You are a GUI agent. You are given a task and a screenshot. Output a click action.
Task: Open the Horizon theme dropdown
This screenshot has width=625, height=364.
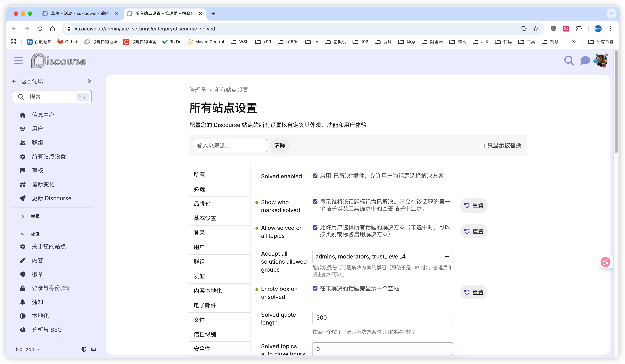point(28,349)
